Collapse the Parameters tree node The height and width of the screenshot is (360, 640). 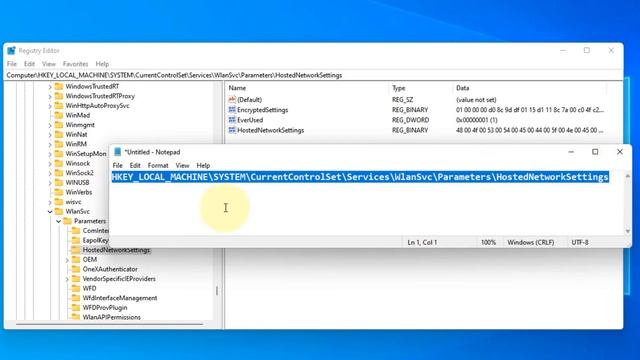click(58, 221)
